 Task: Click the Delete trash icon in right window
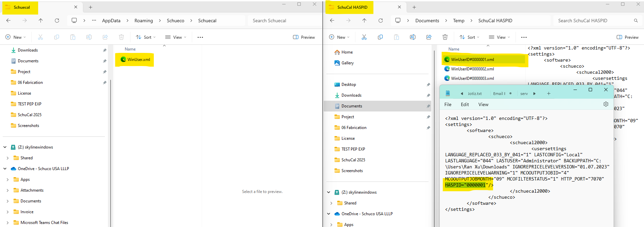[445, 37]
